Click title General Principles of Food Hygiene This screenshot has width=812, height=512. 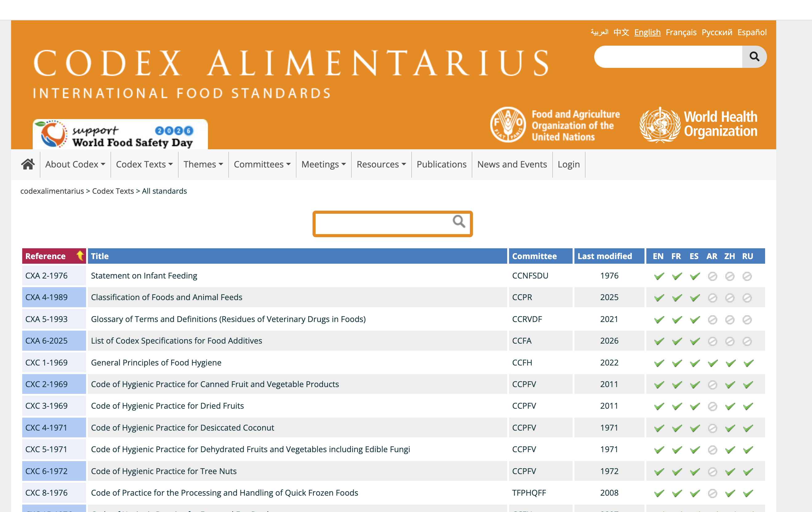click(x=156, y=363)
